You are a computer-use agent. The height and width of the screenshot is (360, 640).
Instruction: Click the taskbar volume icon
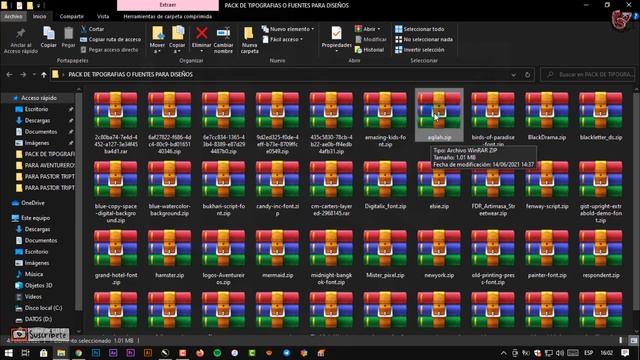coord(560,353)
